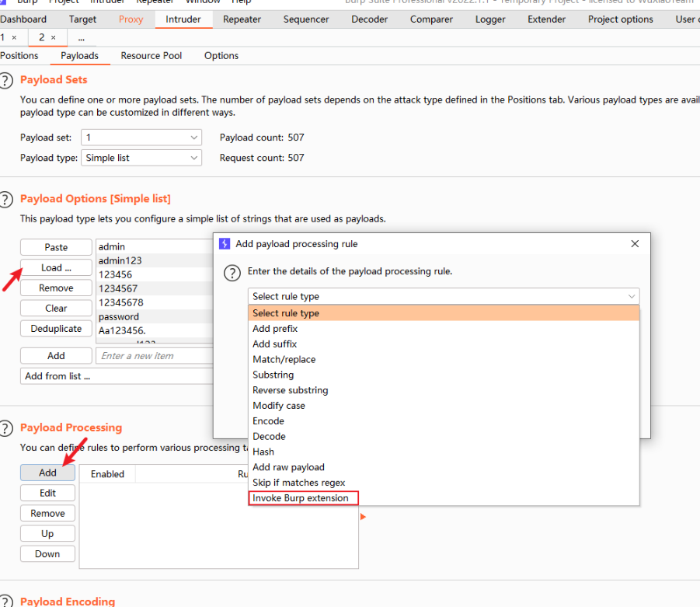The width and height of the screenshot is (700, 607).
Task: Choose Encode rule type
Action: pyautogui.click(x=444, y=421)
